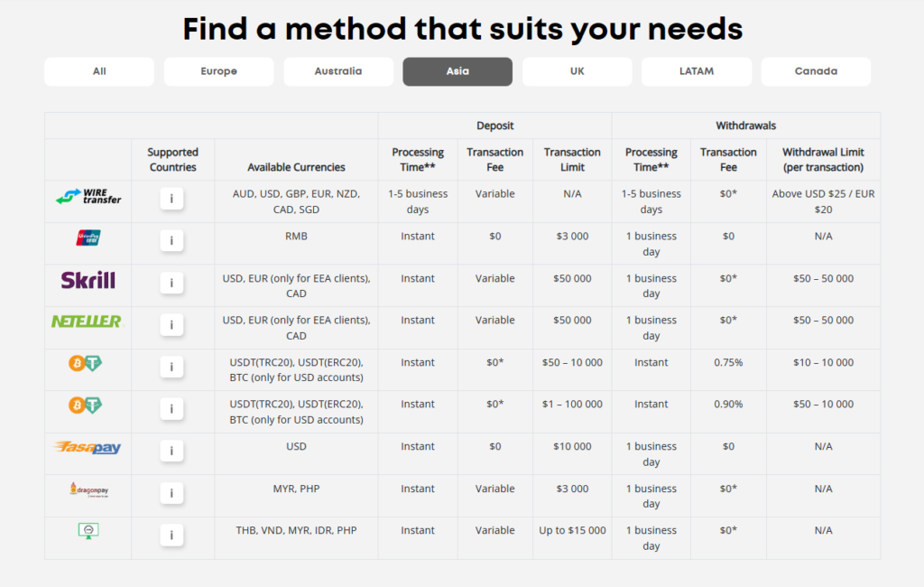Click the Skrill logo
Viewport: 924px width, 587px height.
[88, 280]
